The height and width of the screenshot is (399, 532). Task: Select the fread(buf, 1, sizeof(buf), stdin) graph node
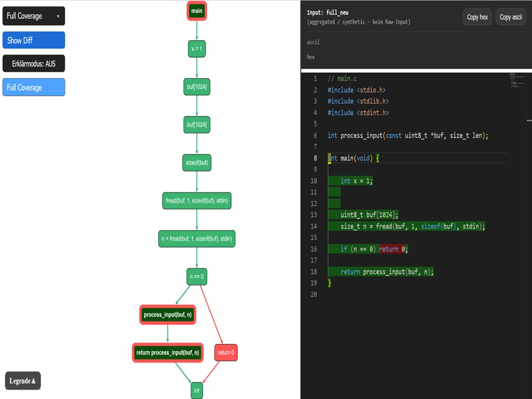[197, 201]
